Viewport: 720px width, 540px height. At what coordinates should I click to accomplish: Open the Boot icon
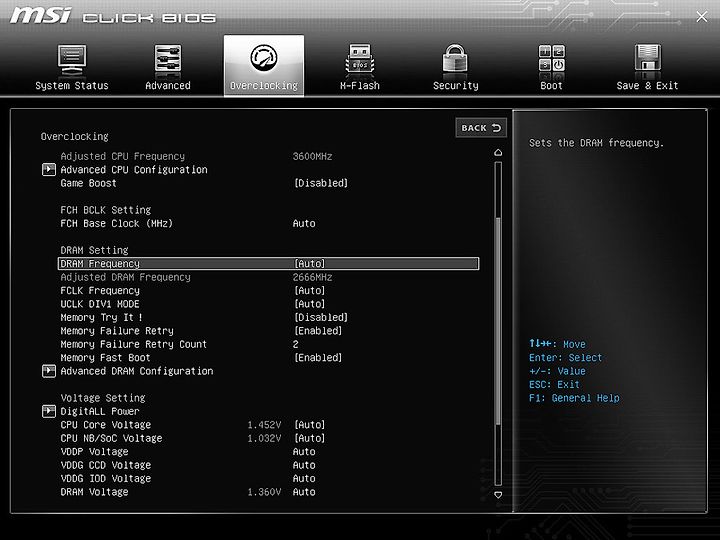(x=551, y=58)
